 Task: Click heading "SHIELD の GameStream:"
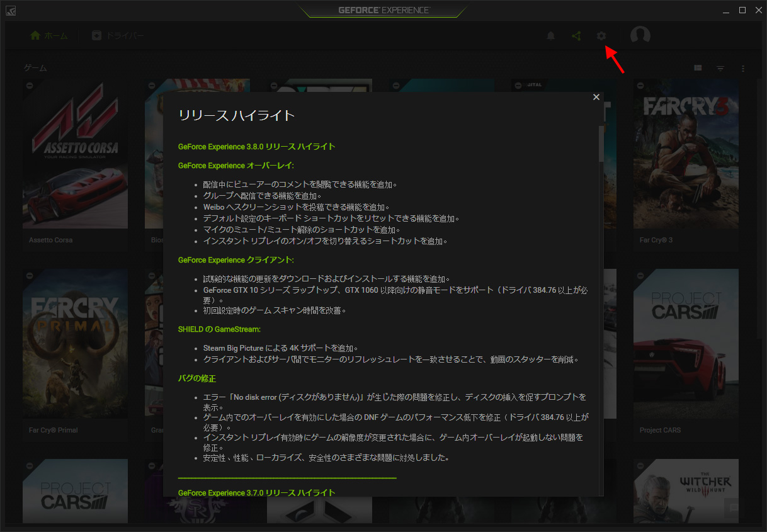click(x=219, y=329)
